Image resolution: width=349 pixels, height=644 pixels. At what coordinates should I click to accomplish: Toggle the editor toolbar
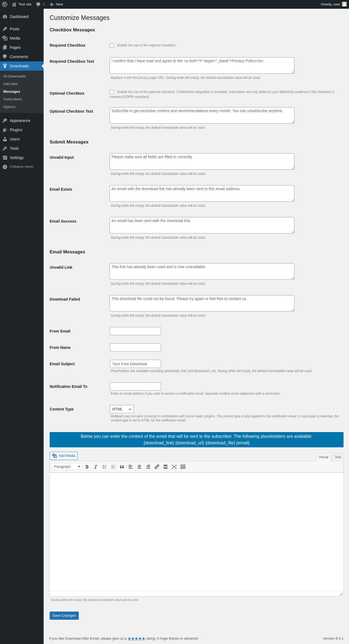click(183, 467)
